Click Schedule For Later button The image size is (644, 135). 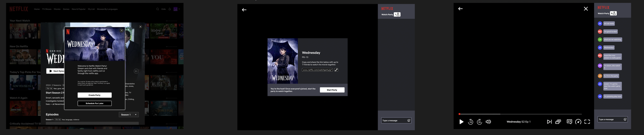click(95, 103)
